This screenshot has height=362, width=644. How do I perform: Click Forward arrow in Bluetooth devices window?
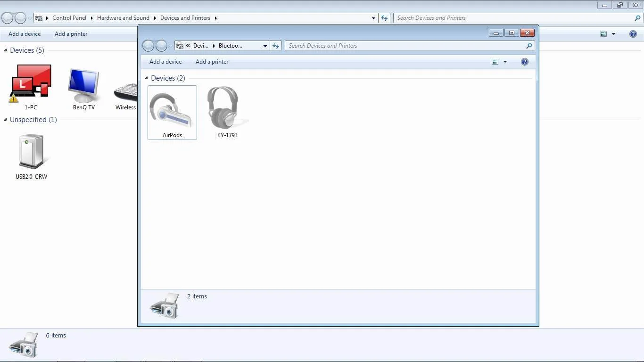point(161,46)
